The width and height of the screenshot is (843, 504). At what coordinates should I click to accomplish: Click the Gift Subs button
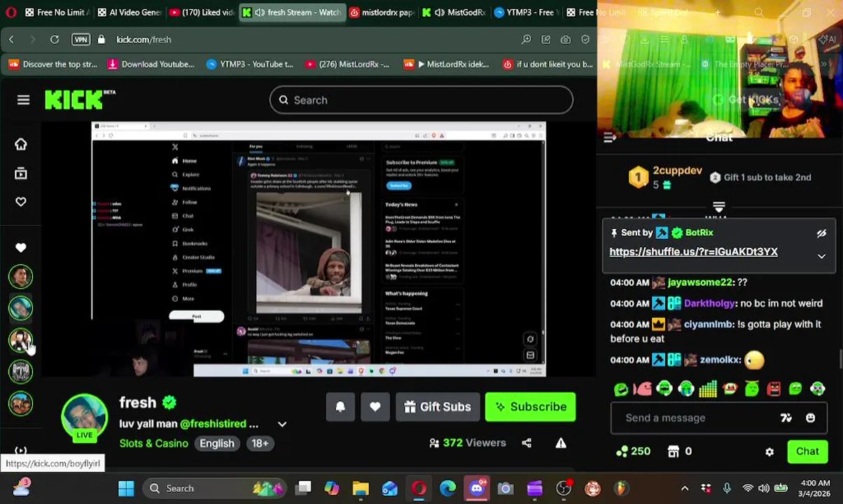[x=438, y=407]
